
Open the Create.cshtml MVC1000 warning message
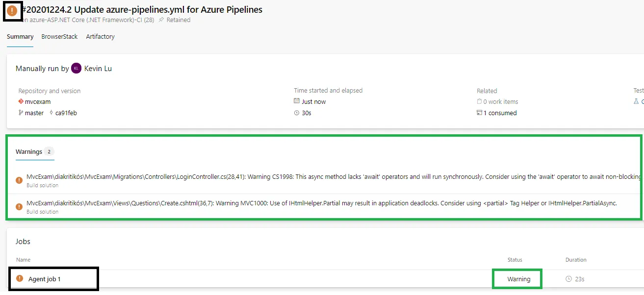pyautogui.click(x=321, y=203)
